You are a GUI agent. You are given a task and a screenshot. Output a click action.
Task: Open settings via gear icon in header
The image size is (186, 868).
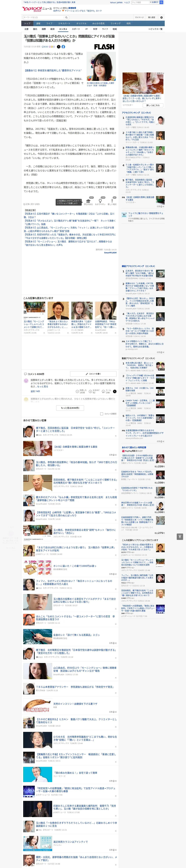pos(161,17)
